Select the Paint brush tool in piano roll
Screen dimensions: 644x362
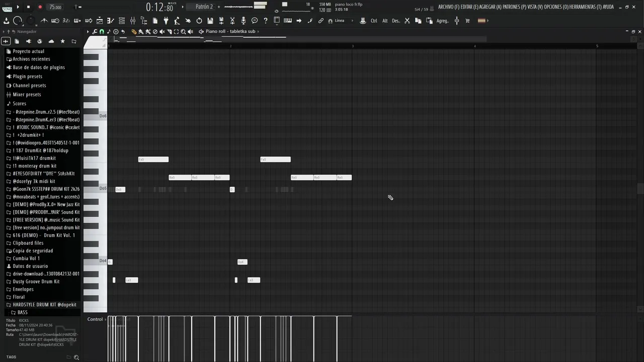[141, 32]
